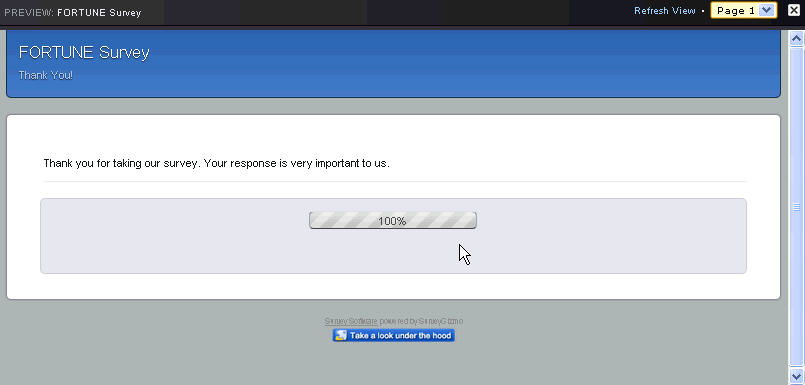Click the 100% progress bar
805x385 pixels.
point(393,221)
